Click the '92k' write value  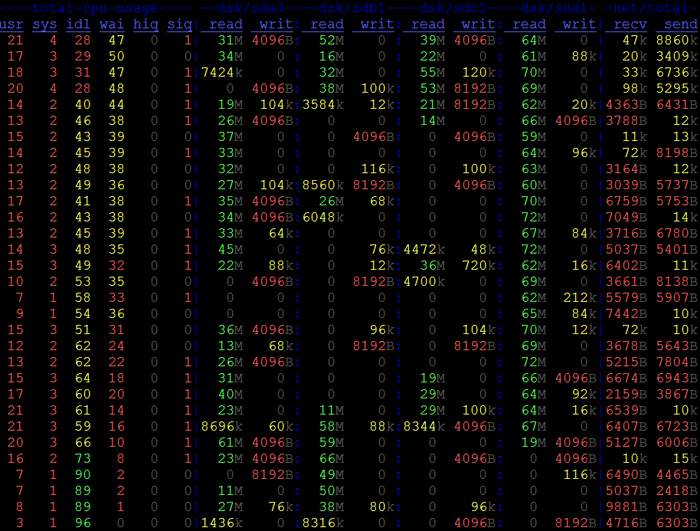tap(584, 394)
